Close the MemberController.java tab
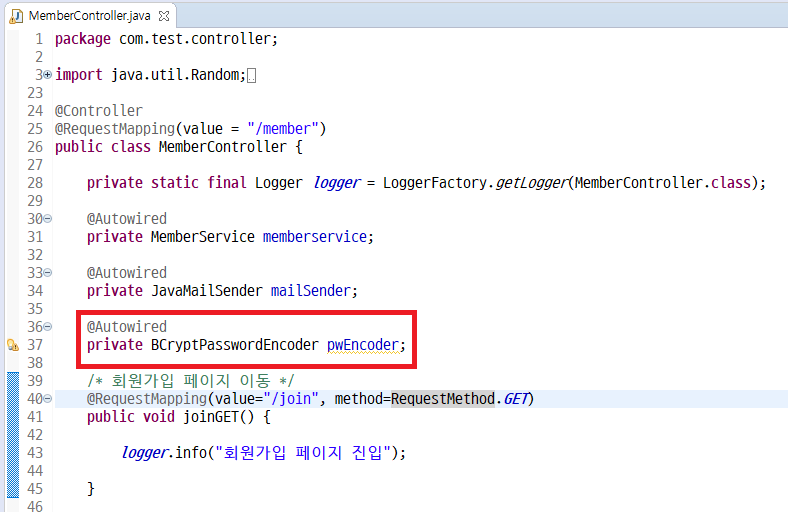The height and width of the screenshot is (512, 788). tap(164, 16)
